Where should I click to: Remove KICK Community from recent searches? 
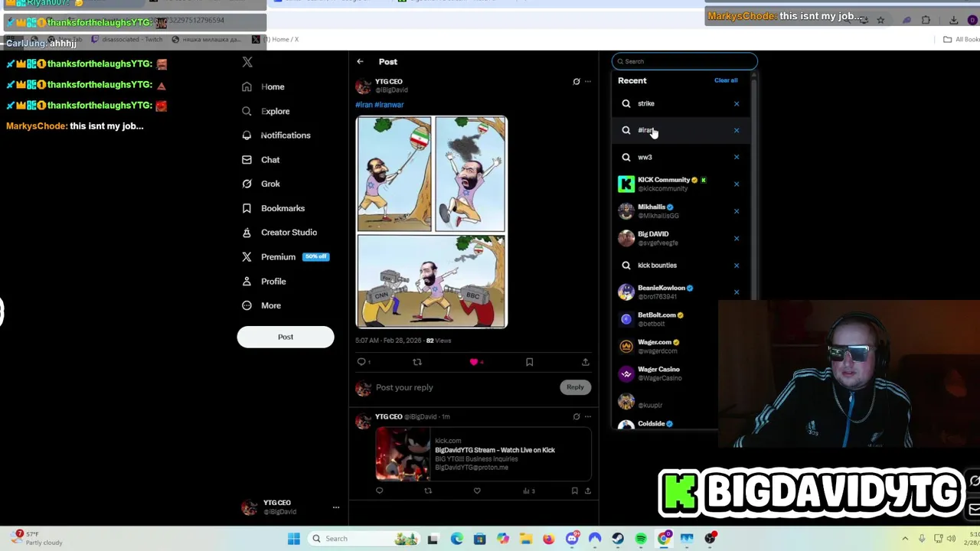click(737, 184)
